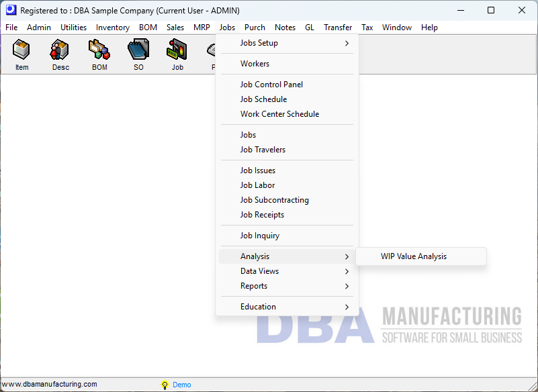Select the Jobs entry in dropdown list
This screenshot has height=392, width=538.
point(287,135)
